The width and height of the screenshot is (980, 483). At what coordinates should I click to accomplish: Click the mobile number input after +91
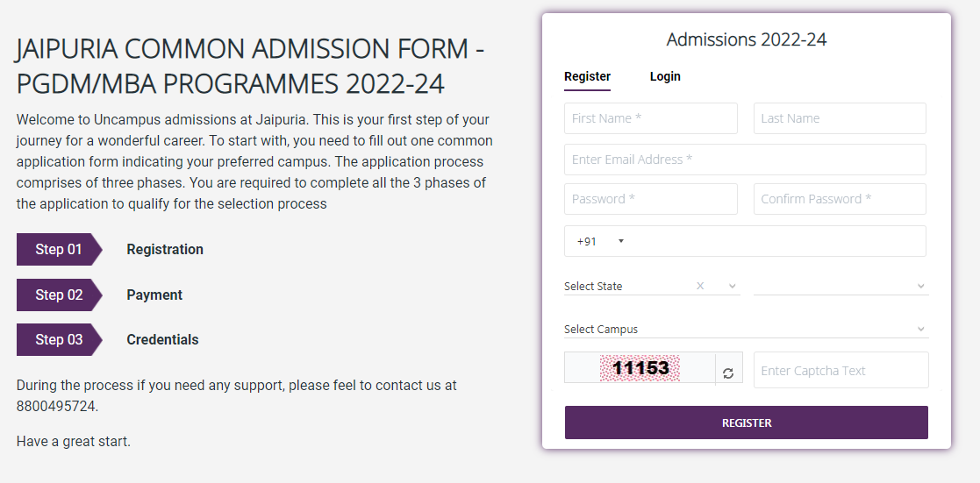coord(775,241)
